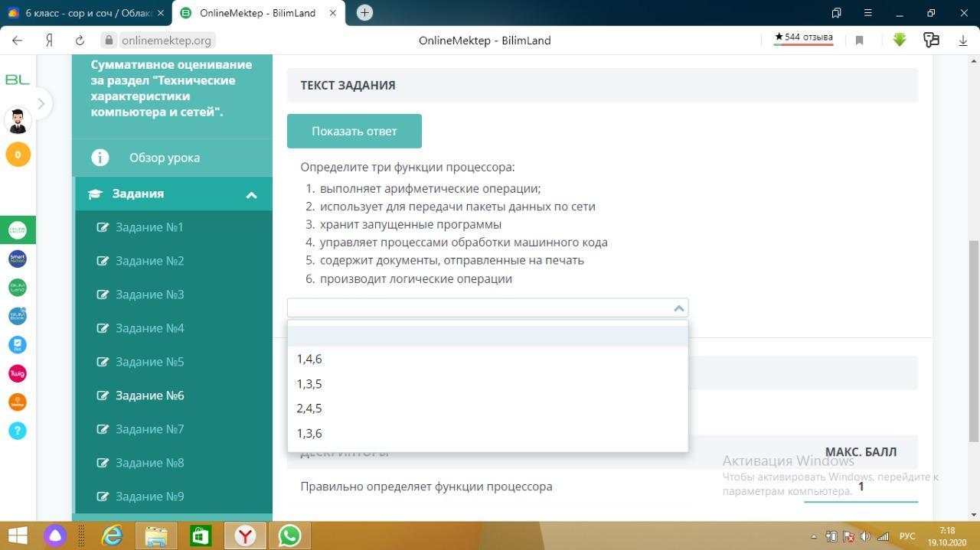Launch Yandex browser from taskbar
980x550 pixels.
[x=245, y=535]
